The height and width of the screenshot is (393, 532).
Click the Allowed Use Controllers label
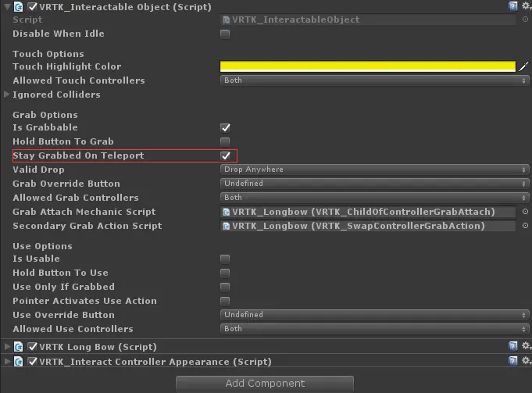click(x=73, y=329)
